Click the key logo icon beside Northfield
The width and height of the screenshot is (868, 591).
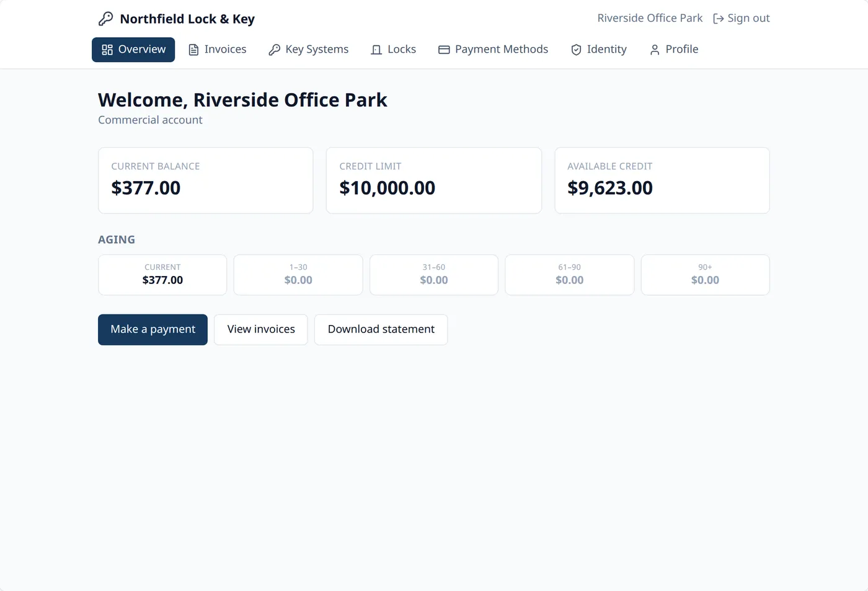pyautogui.click(x=106, y=19)
